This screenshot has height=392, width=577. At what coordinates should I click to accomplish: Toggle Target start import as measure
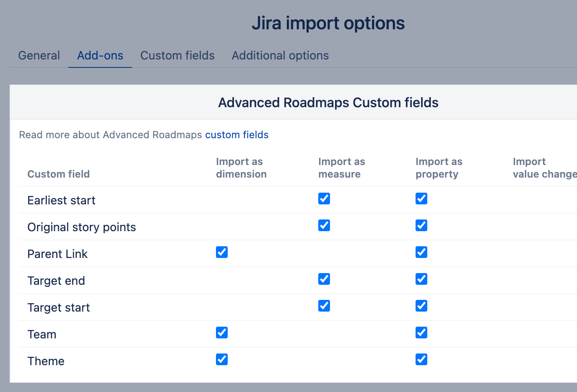coord(324,306)
